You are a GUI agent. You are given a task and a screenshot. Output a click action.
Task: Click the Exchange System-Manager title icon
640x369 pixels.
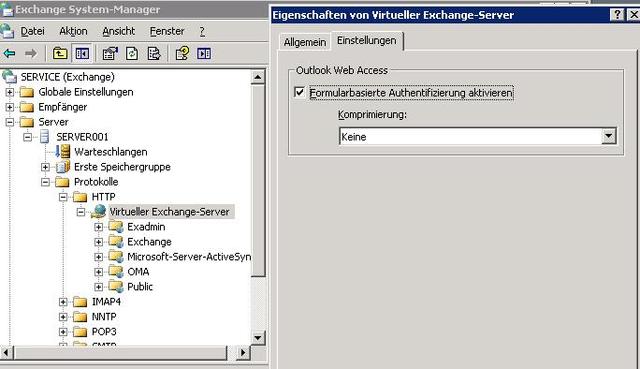coord(7,9)
